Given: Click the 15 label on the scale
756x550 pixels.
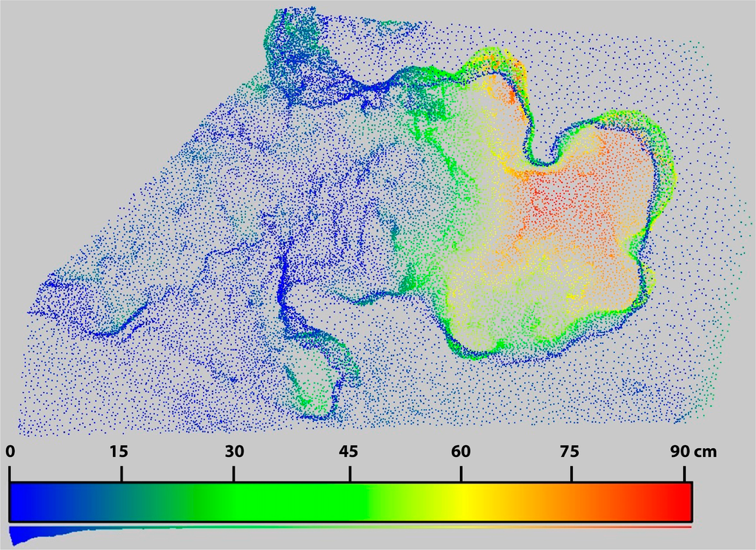Looking at the screenshot, I should 120,451.
